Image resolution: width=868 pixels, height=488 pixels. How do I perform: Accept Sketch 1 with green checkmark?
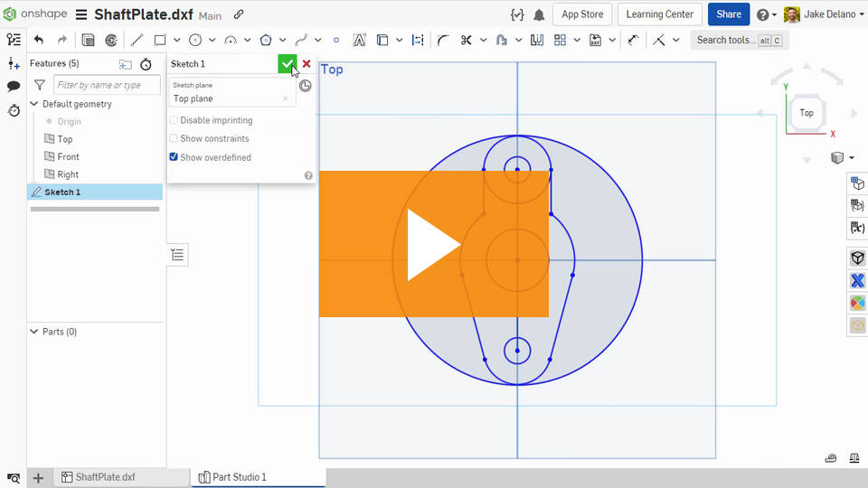tap(287, 63)
